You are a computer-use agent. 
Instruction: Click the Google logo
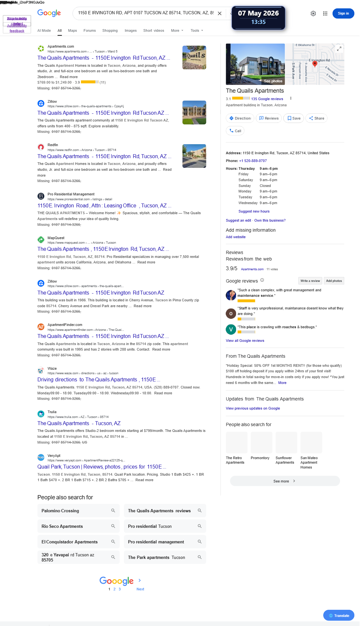point(49,13)
